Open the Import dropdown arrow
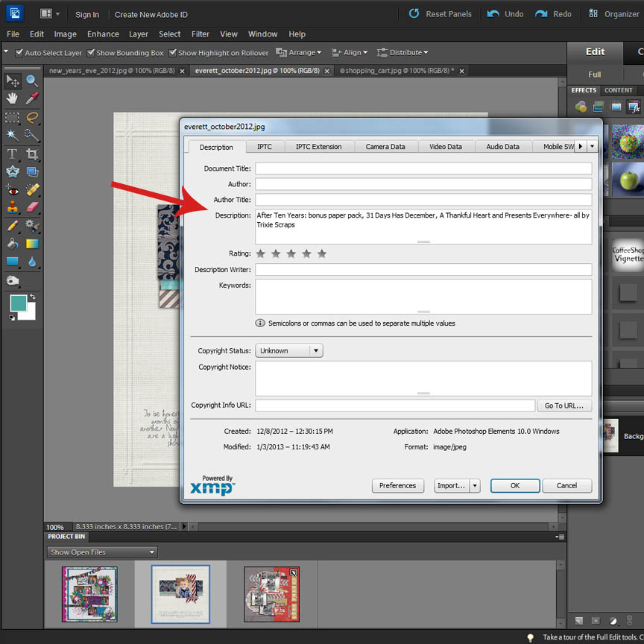This screenshot has height=644, width=644. pos(475,485)
